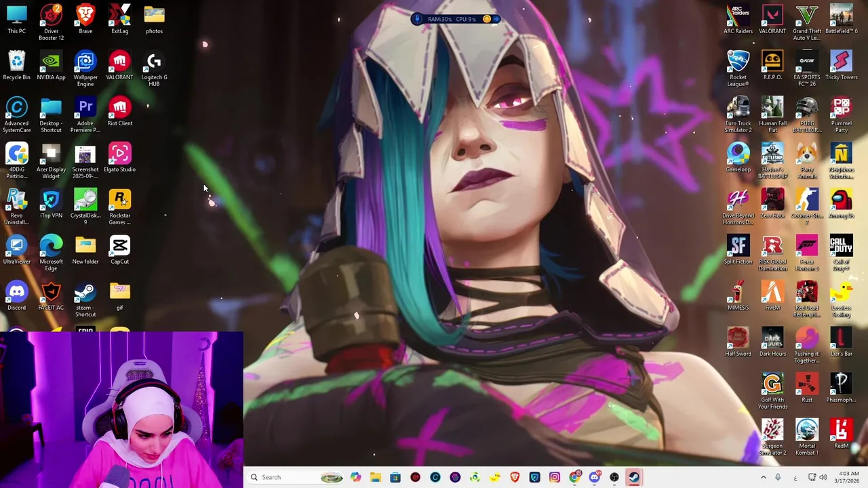The height and width of the screenshot is (488, 868).
Task: Launch ARC Raiders game icon
Action: 738,19
